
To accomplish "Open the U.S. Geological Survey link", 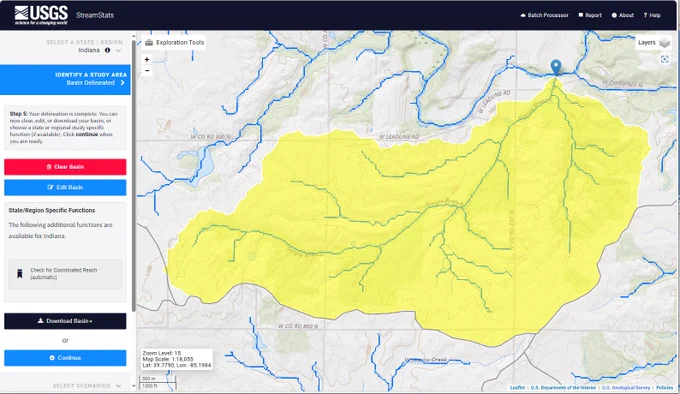I will pyautogui.click(x=626, y=387).
